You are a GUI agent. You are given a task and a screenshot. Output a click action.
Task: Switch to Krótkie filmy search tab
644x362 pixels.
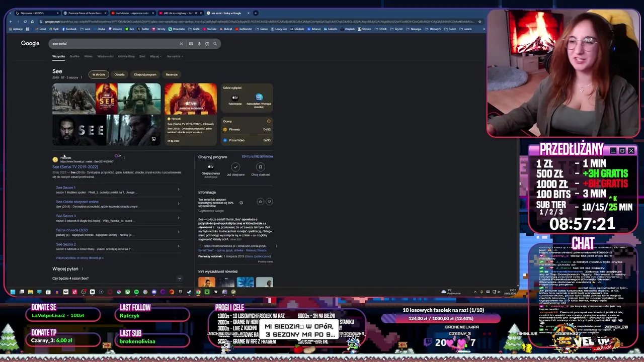click(x=126, y=56)
